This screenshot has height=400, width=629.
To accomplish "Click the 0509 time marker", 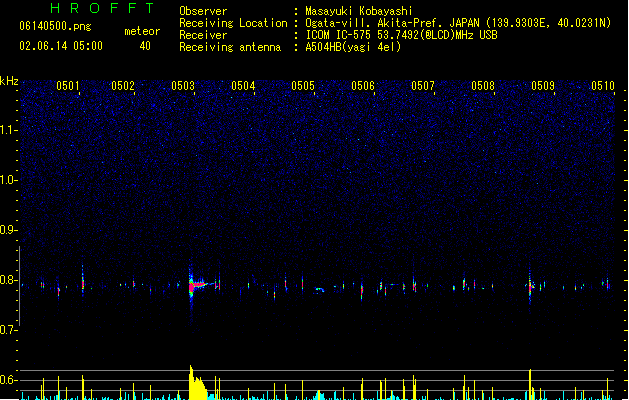I will (x=543, y=86).
